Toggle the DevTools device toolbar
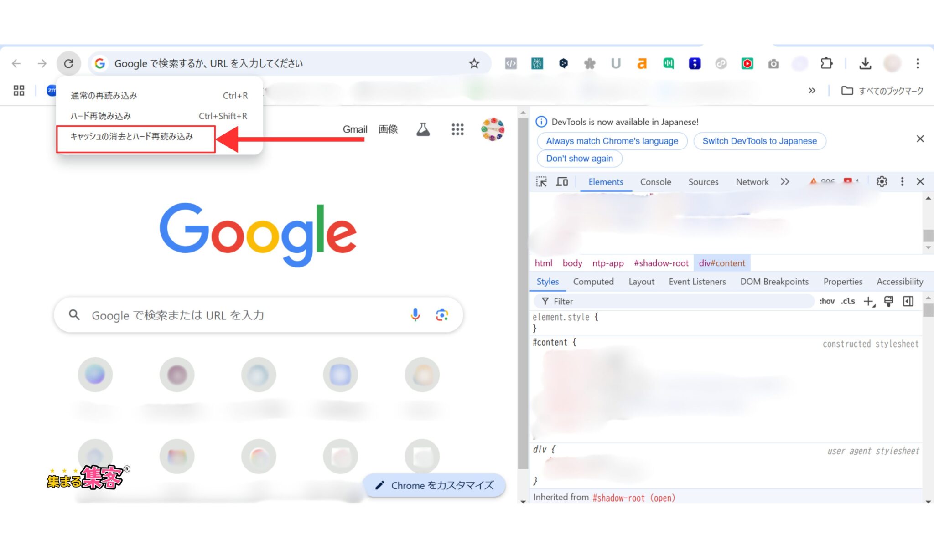The height and width of the screenshot is (560, 934). pyautogui.click(x=562, y=182)
